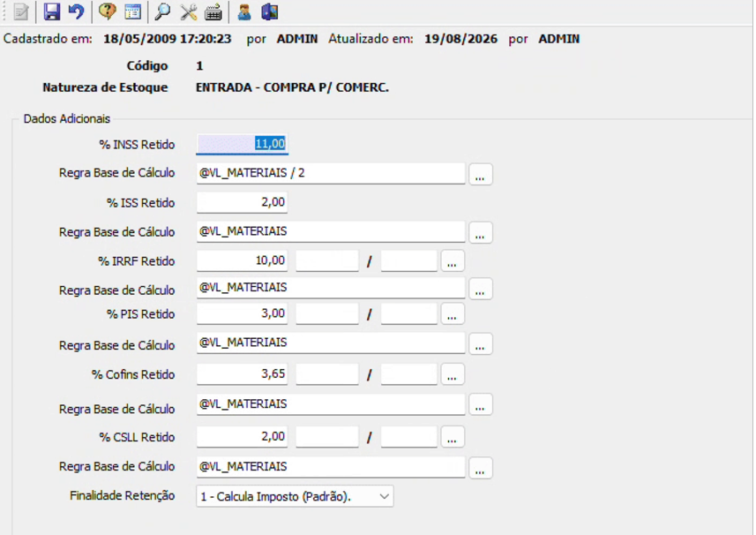Click the updated date 19/08/2026
Viewport: 756px width, 535px height.
(x=460, y=39)
